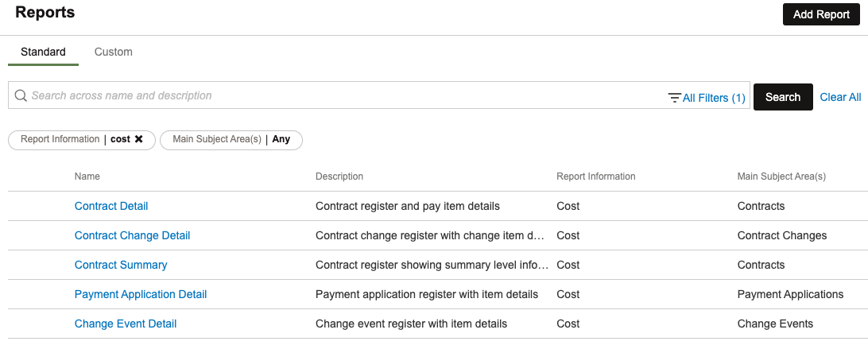This screenshot has height=345, width=868.
Task: Remove the cost filter with X icon
Action: [138, 140]
